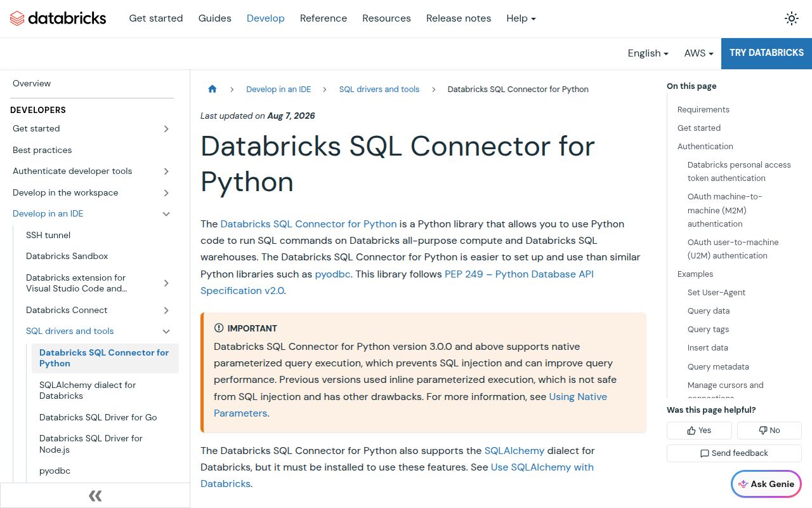
Task: Follow the pyodbc link in the paragraph
Action: pos(333,274)
